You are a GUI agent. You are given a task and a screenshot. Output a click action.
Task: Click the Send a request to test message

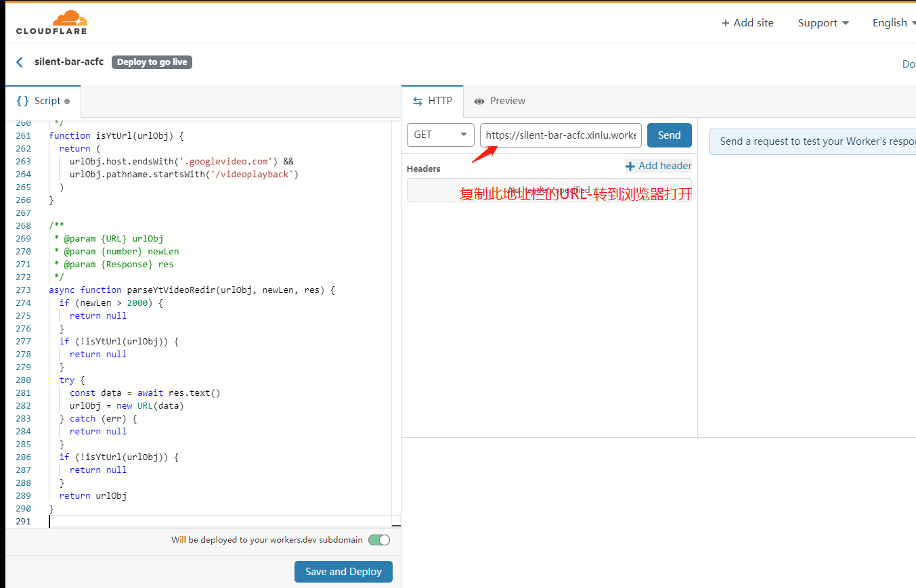pyautogui.click(x=817, y=141)
